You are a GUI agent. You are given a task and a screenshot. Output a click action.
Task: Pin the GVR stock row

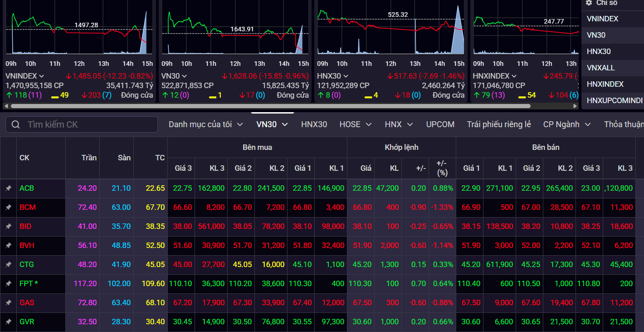pos(8,322)
